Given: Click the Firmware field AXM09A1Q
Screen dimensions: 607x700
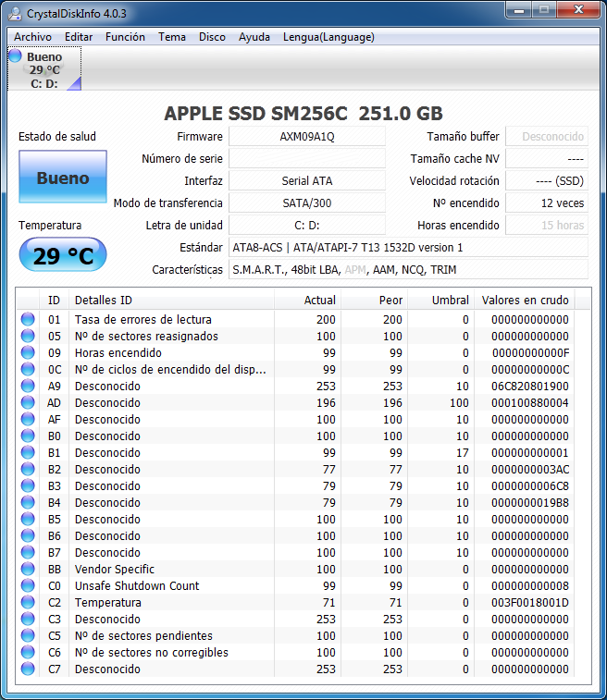Looking at the screenshot, I should [307, 136].
